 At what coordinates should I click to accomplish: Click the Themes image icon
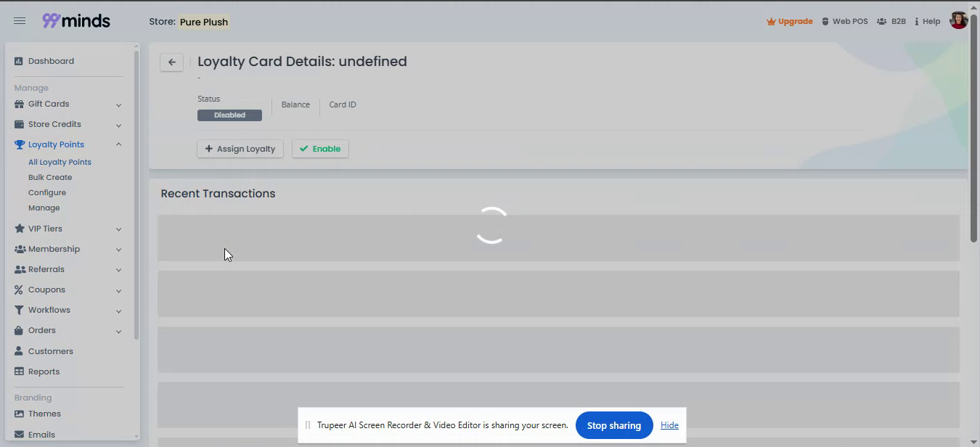[x=19, y=414]
